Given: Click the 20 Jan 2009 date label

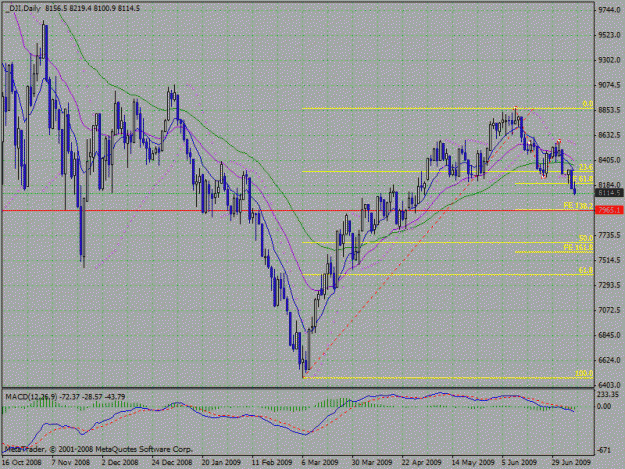Looking at the screenshot, I should point(221,462).
